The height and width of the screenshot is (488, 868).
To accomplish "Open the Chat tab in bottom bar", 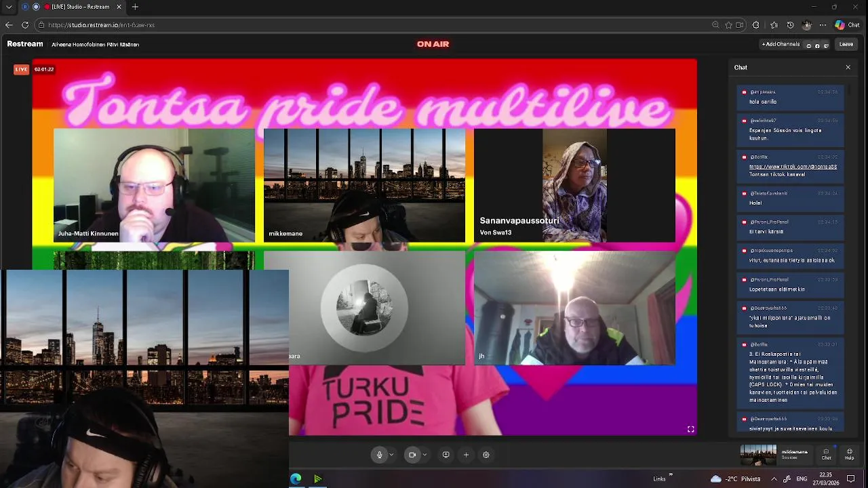I will point(826,454).
